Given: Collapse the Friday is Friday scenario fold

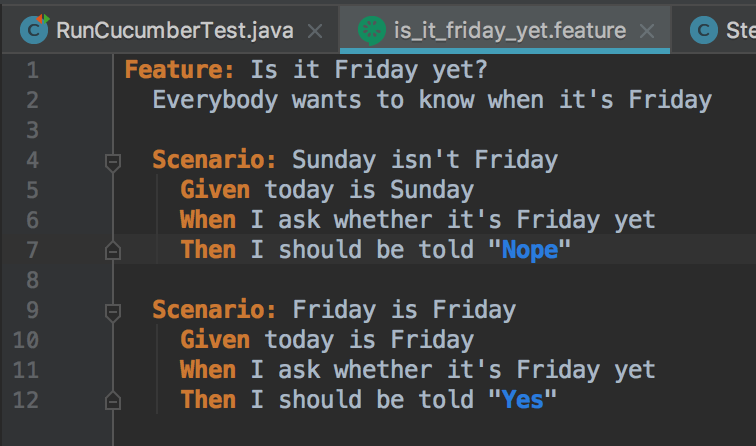Looking at the screenshot, I should 113,312.
